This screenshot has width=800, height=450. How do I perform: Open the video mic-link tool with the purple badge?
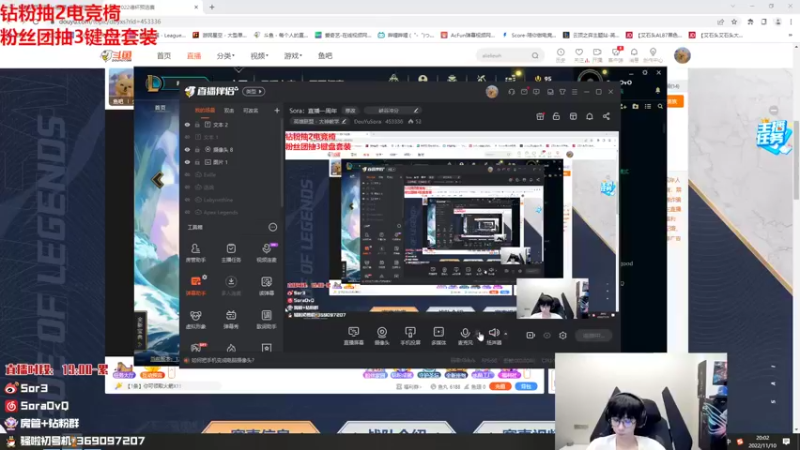[266, 253]
